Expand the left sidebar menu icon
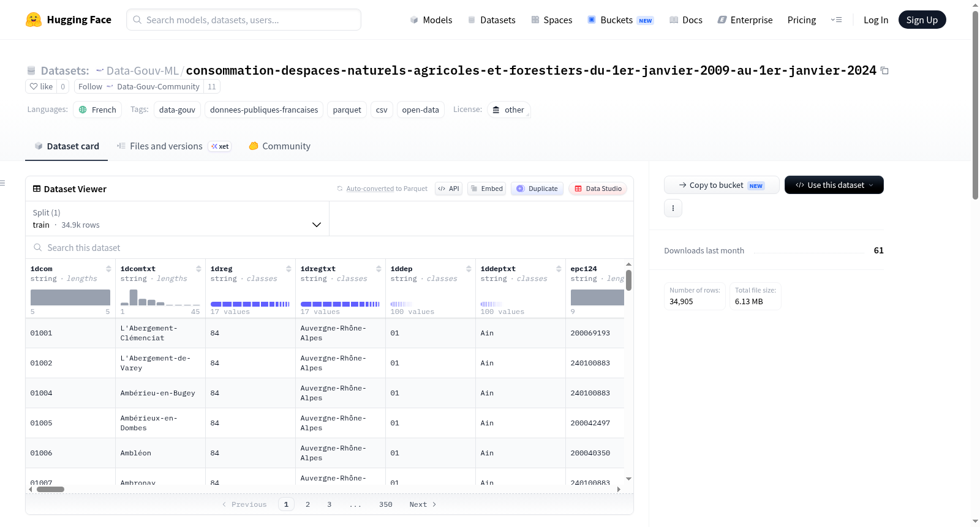This screenshot has height=527, width=980. point(2,183)
